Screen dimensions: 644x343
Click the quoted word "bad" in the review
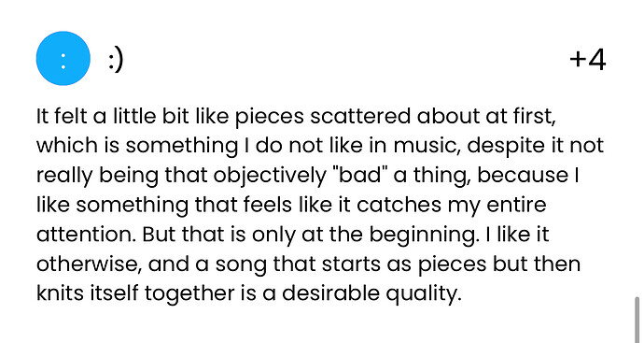click(358, 176)
